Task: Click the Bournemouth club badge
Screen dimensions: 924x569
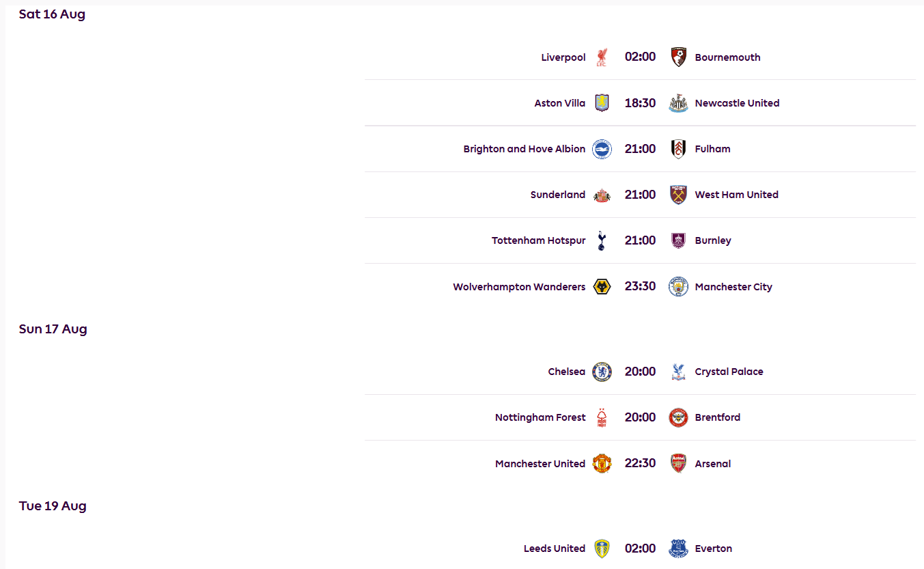Action: [678, 57]
